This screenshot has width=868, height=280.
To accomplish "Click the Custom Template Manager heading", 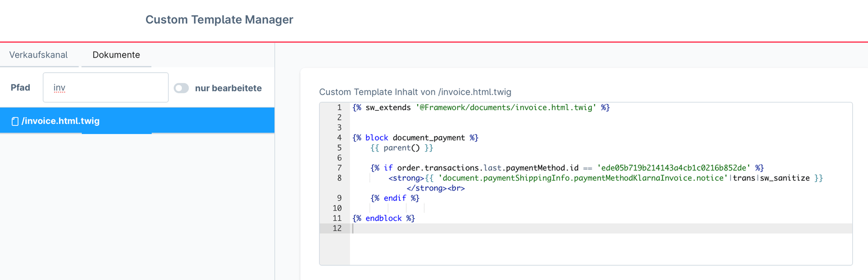I will click(x=219, y=20).
